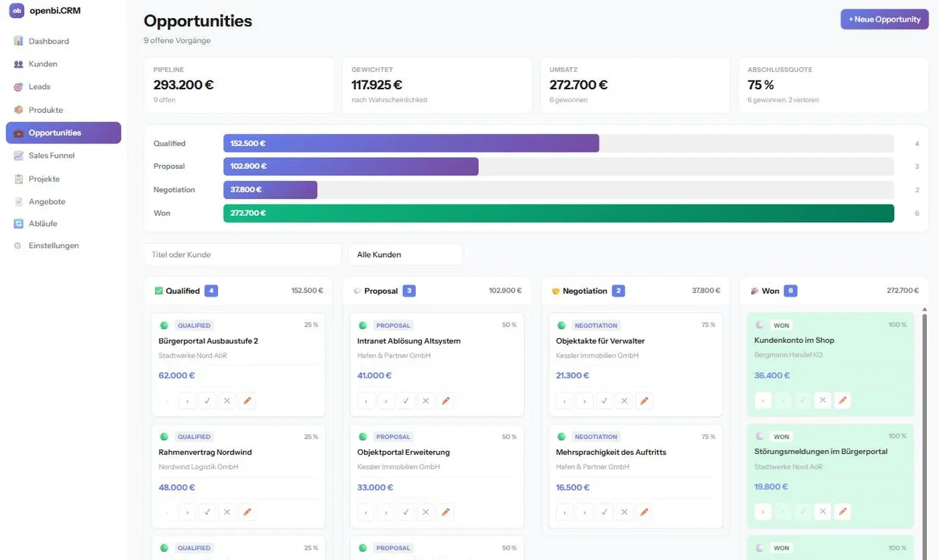Advance Intranet Ablösung Altsystem to next stage
This screenshot has height=560, width=939.
point(386,400)
